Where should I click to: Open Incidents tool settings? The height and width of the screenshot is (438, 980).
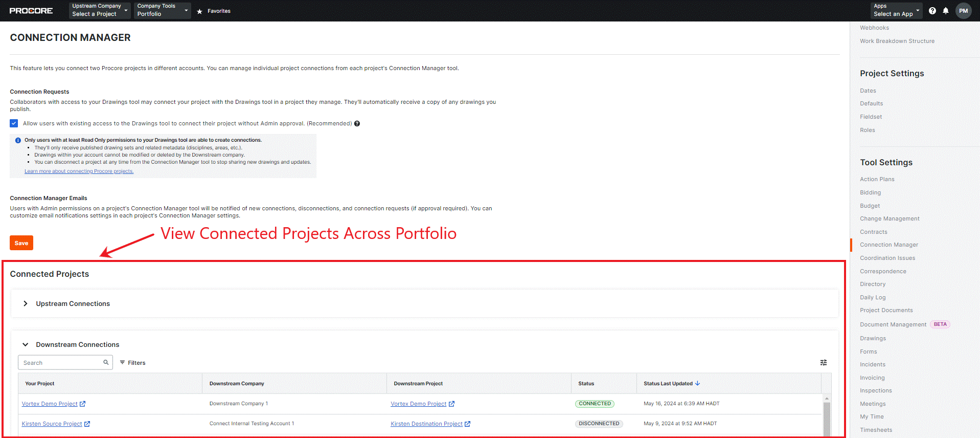(872, 364)
